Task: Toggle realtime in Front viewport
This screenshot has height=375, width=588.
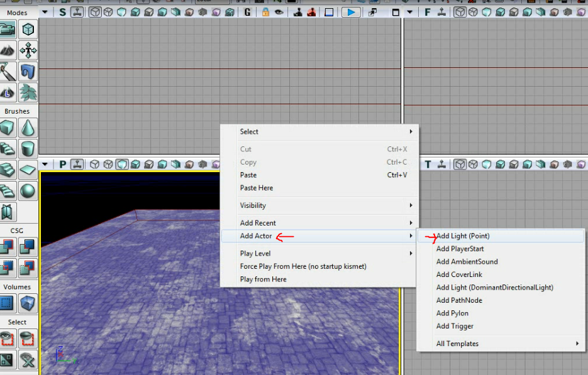Action: click(441, 13)
